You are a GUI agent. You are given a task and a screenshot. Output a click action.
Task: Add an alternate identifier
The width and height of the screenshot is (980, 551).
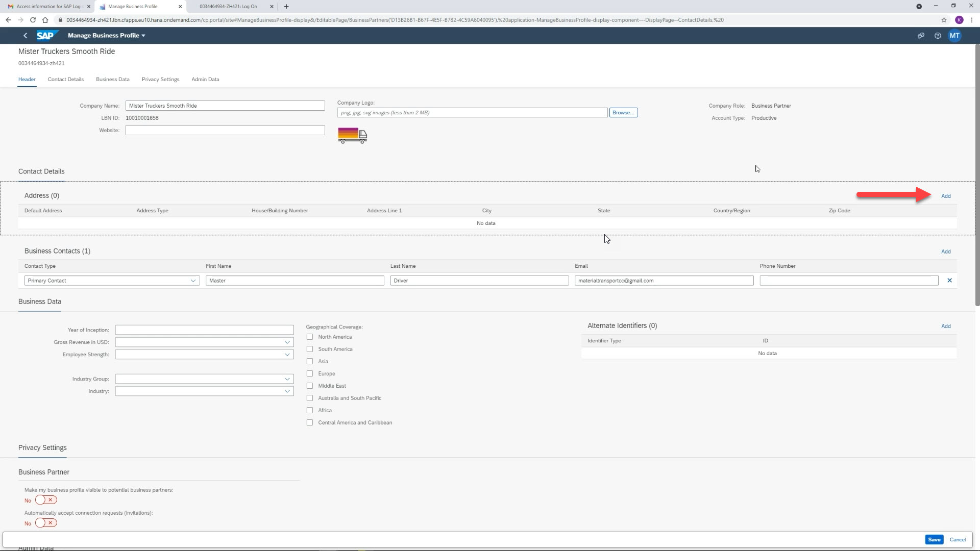pos(946,326)
